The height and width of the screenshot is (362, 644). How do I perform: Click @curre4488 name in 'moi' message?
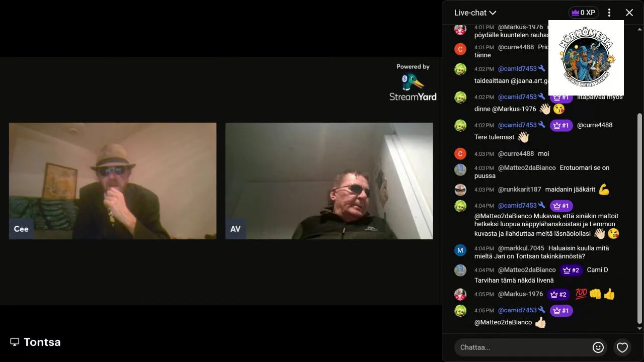pyautogui.click(x=516, y=154)
